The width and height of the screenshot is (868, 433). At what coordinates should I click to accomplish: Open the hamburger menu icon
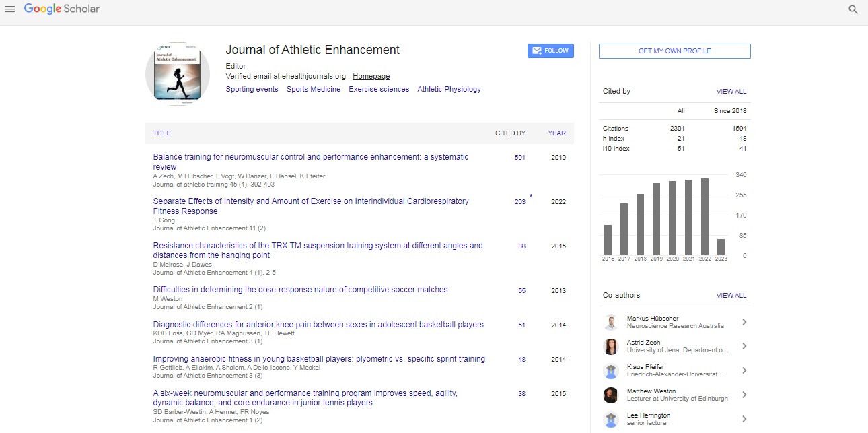click(x=10, y=9)
